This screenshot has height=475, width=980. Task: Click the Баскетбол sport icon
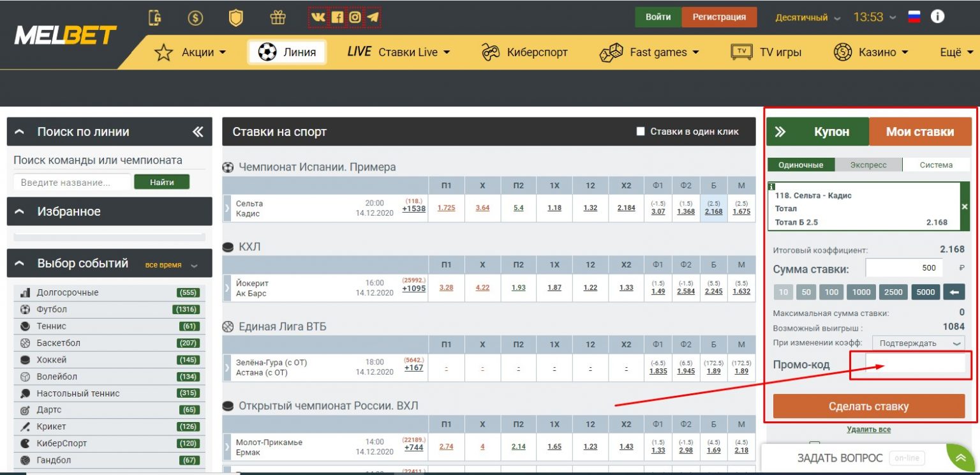pos(26,343)
